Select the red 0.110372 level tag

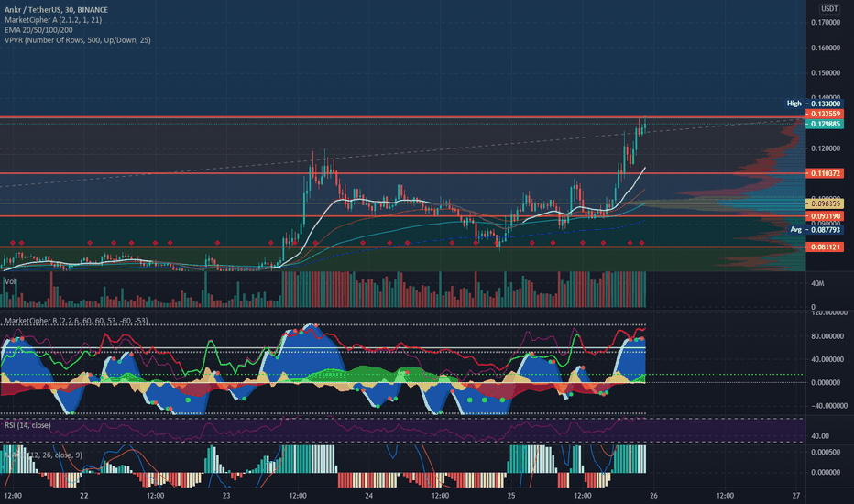pyautogui.click(x=825, y=173)
